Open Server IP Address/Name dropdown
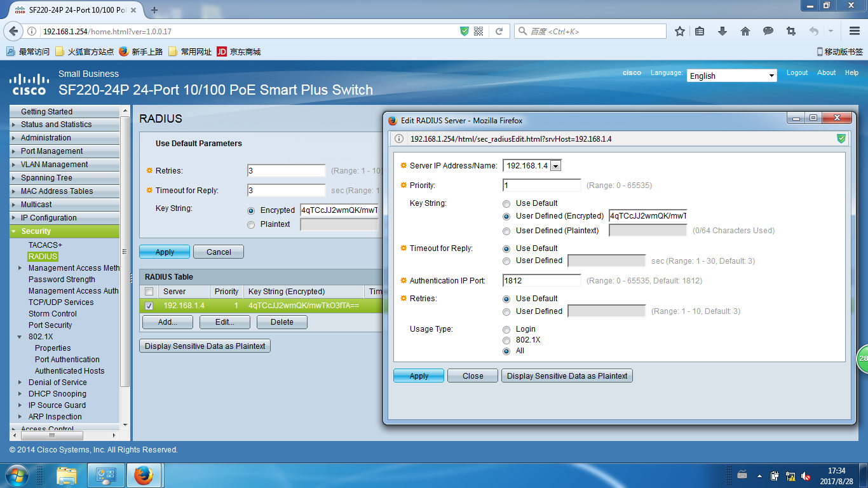This screenshot has width=868, height=488. 532,166
